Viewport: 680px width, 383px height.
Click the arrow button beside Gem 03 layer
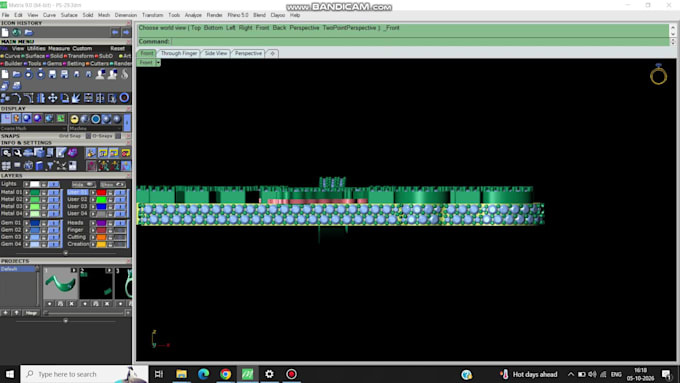tap(26, 237)
